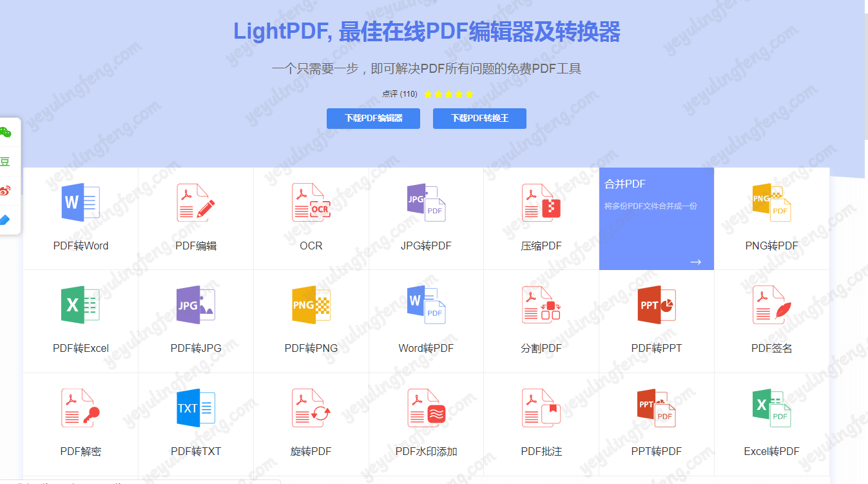868x484 pixels.
Task: Open the 分割PDF split icon
Action: [x=541, y=305]
